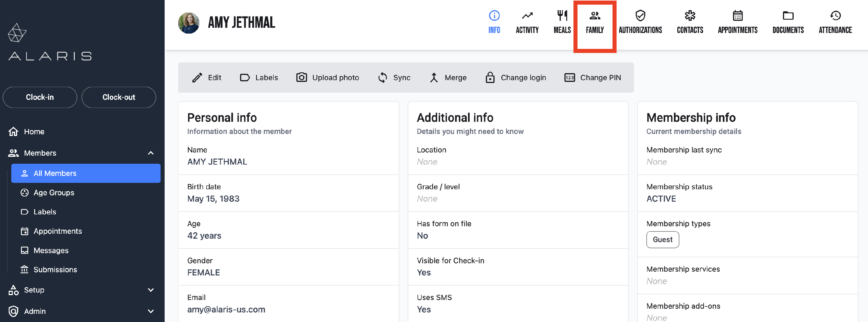Click the Upload photo camera icon
Screen dimensions: 868x322
click(x=301, y=78)
